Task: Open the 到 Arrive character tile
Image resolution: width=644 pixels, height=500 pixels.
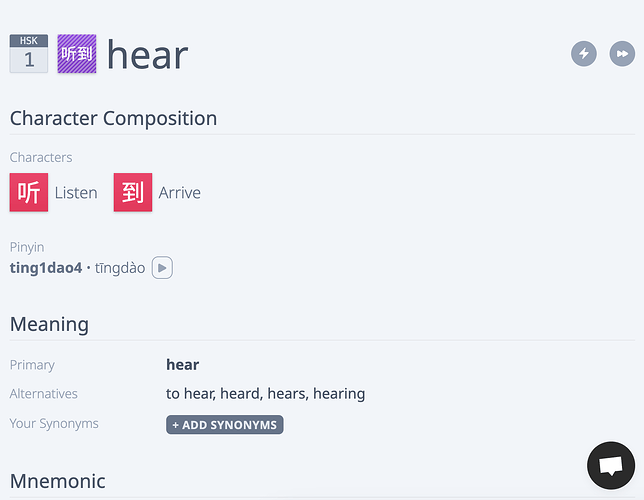Action: click(133, 192)
